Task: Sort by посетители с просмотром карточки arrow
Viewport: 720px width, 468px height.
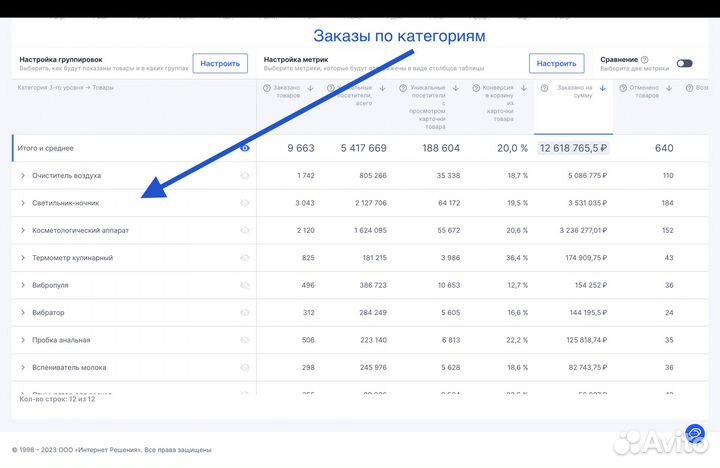Action: click(x=456, y=88)
